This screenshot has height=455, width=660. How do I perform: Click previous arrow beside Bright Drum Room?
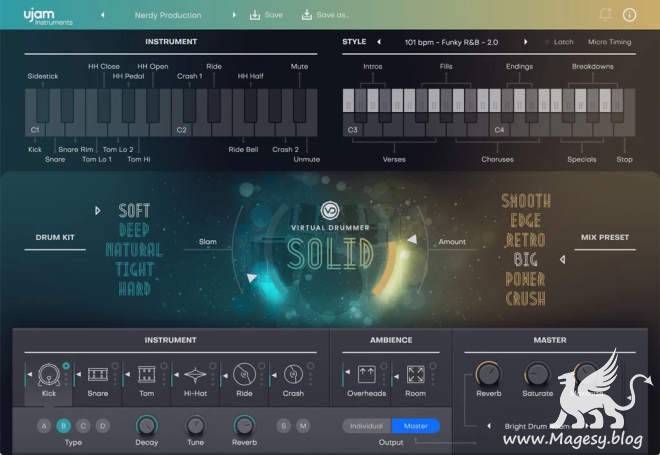(489, 426)
